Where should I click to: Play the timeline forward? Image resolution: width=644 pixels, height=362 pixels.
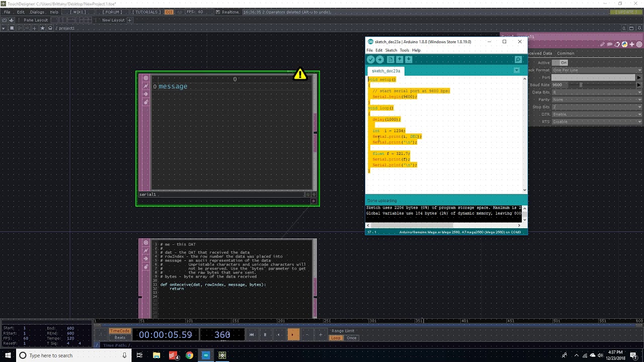293,335
